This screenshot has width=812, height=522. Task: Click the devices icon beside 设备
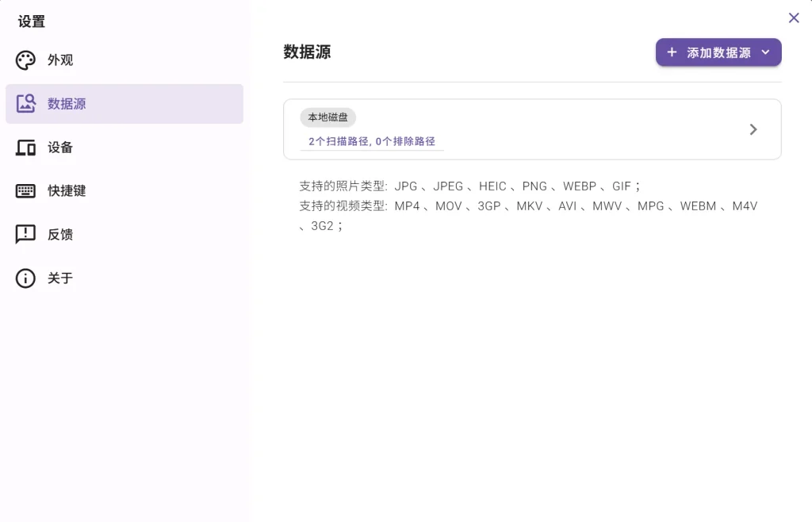26,148
